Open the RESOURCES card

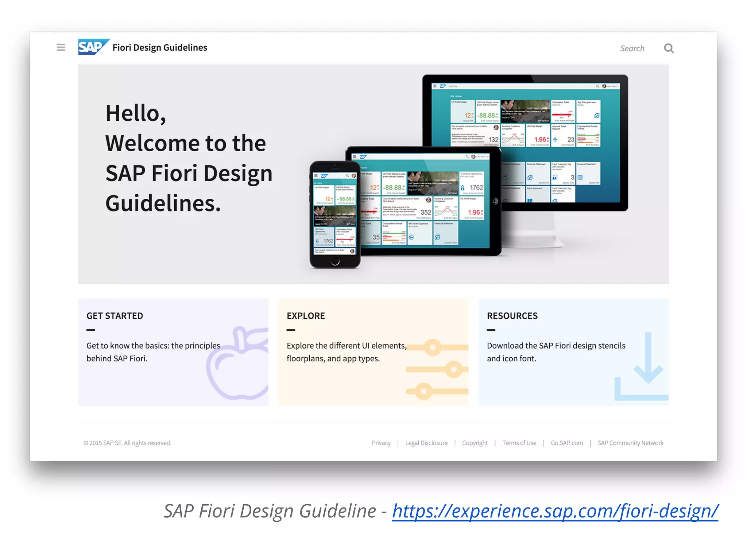pyautogui.click(x=573, y=352)
